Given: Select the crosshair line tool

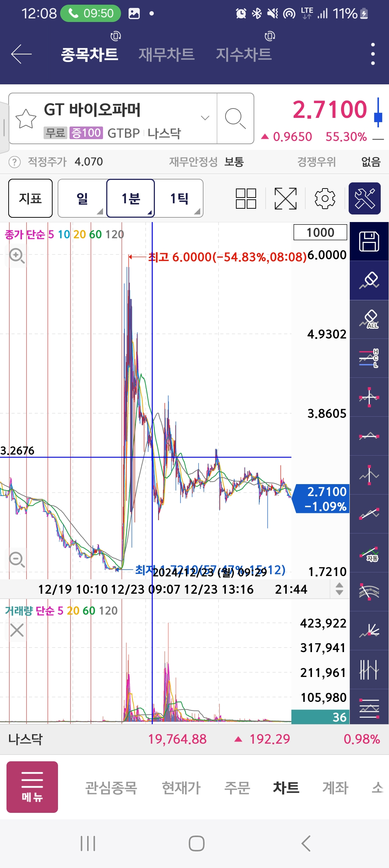Looking at the screenshot, I should coord(369,397).
